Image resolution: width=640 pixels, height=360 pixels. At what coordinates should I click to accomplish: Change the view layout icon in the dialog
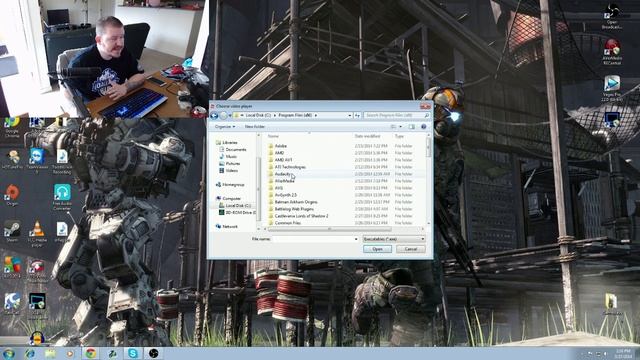tap(393, 127)
